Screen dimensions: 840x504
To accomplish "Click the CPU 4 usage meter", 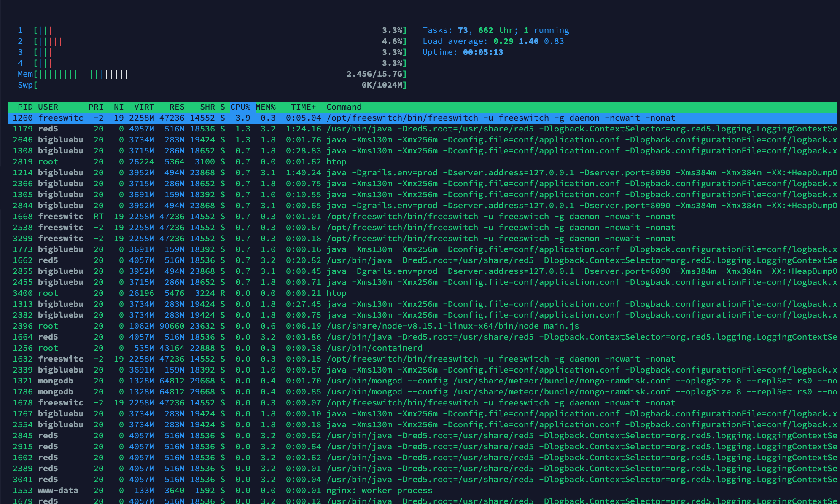I will pyautogui.click(x=212, y=63).
